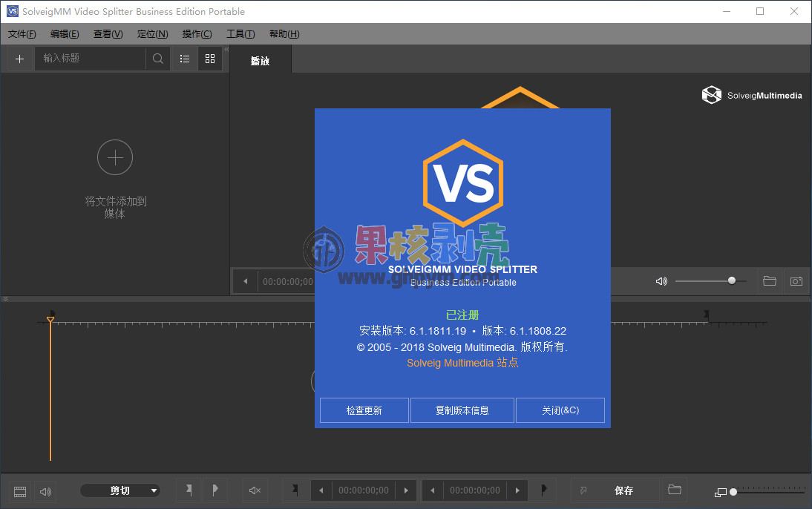Switch media list to grid view
This screenshot has width=812, height=509.
point(209,59)
